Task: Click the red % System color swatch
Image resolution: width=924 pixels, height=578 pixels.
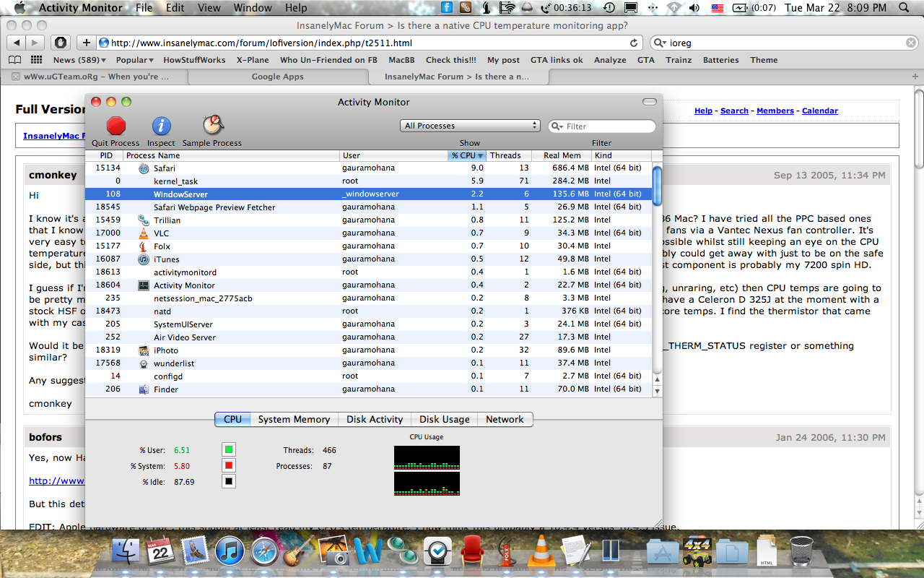Action: (229, 466)
